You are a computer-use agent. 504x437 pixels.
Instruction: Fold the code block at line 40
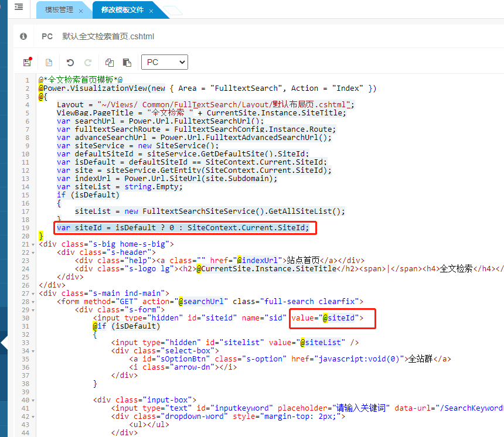(32, 400)
